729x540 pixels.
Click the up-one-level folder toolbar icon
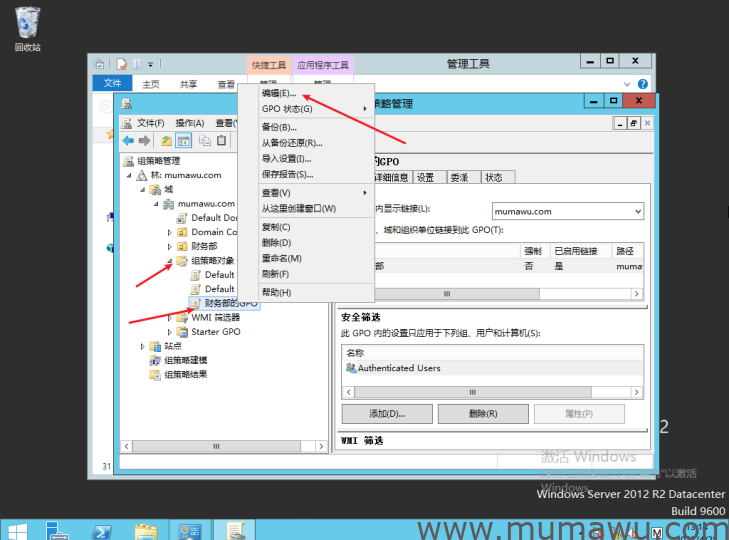pyautogui.click(x=166, y=141)
